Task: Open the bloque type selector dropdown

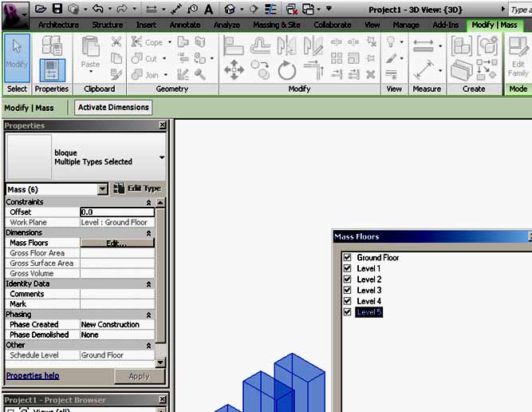Action: coord(162,157)
